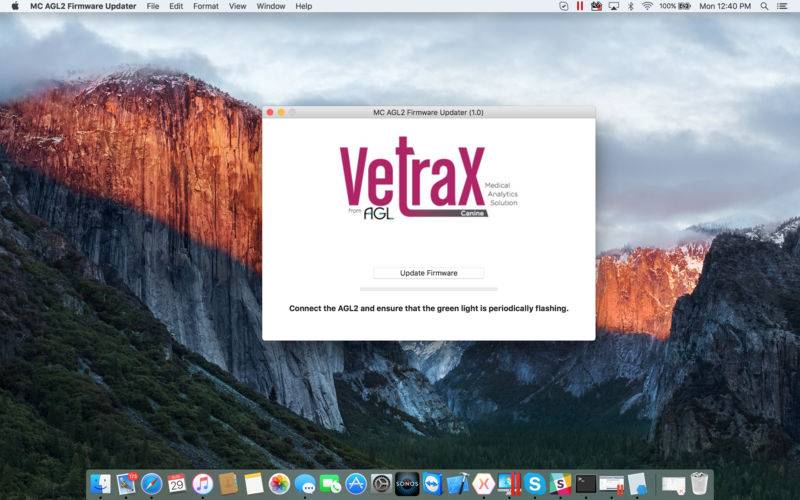Open the brown Contacts book in Dock
Screen dimensions: 800x500
pyautogui.click(x=228, y=483)
